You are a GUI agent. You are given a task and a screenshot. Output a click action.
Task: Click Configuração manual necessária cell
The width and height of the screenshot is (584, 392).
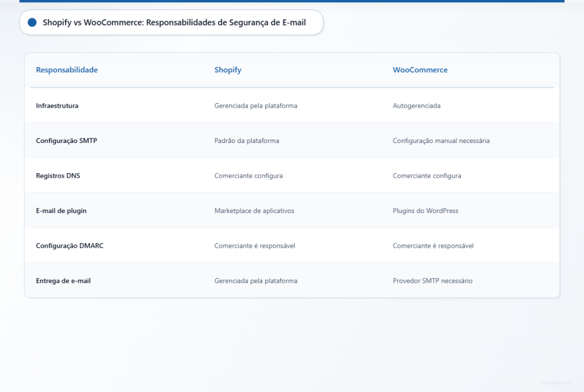[x=441, y=141]
